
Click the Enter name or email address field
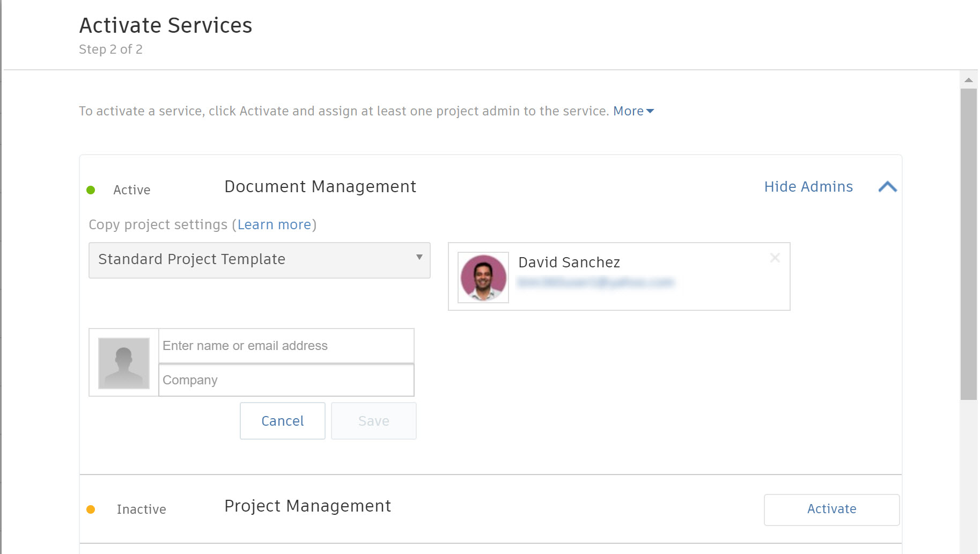[x=285, y=346]
